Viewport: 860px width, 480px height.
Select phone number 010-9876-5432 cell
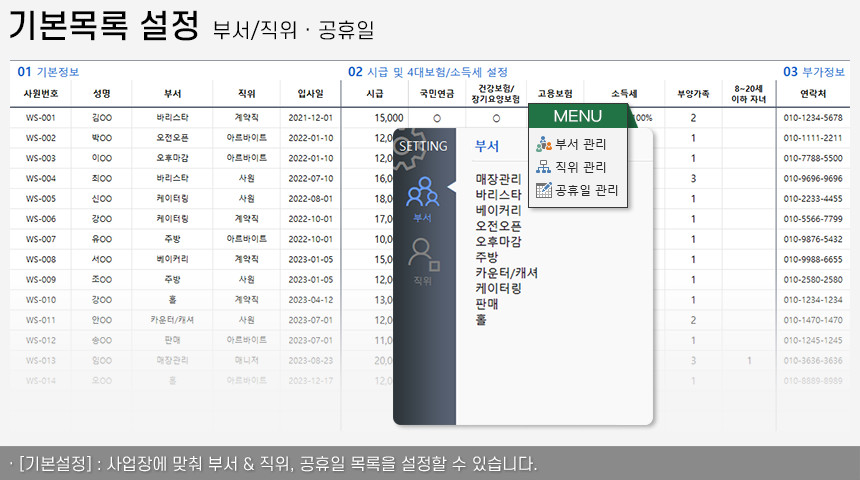tap(812, 239)
